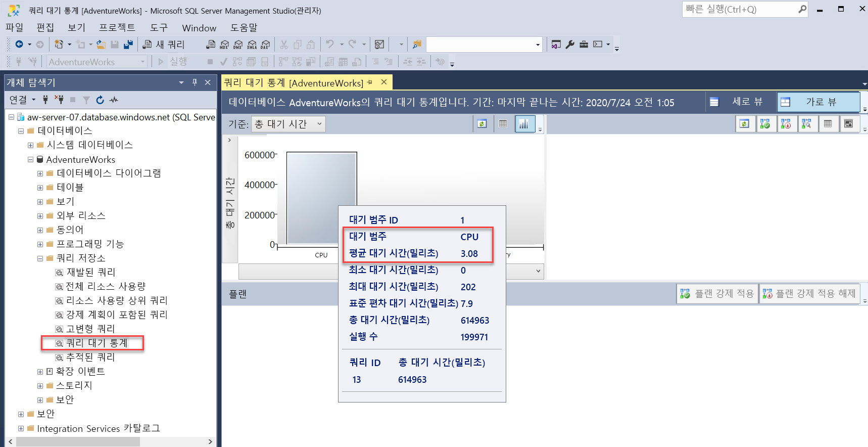The image size is (868, 447).
Task: Click the Compare Plans magnifier icon
Action: [806, 124]
